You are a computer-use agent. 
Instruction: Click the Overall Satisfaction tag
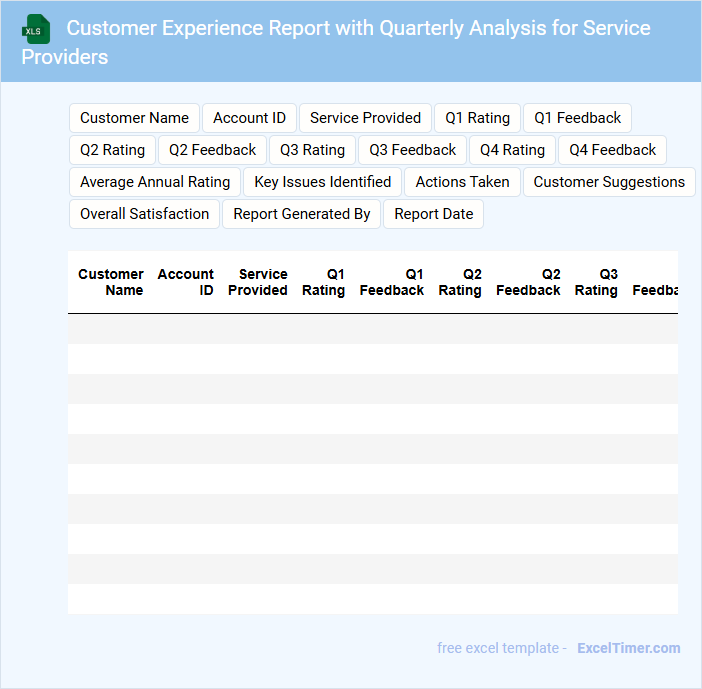click(144, 214)
